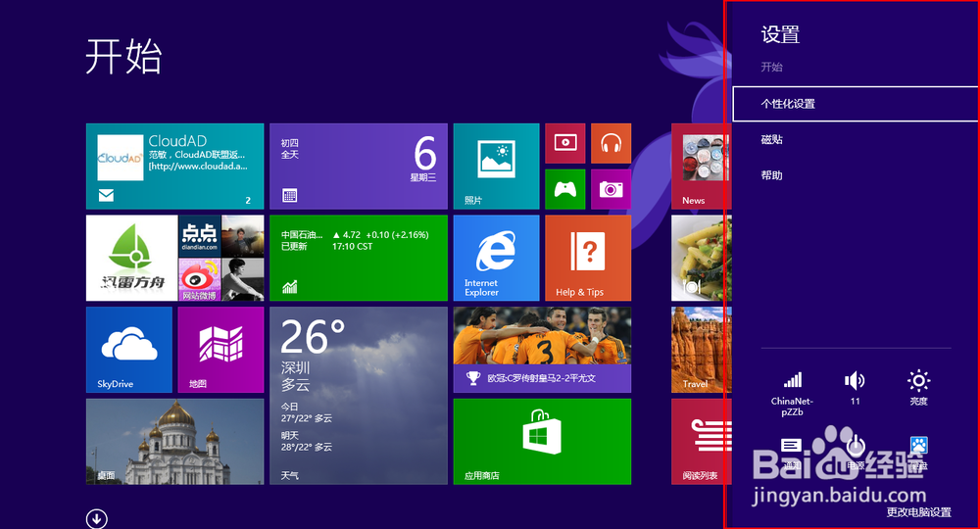
Task: Open the notifications icon
Action: pyautogui.click(x=791, y=454)
